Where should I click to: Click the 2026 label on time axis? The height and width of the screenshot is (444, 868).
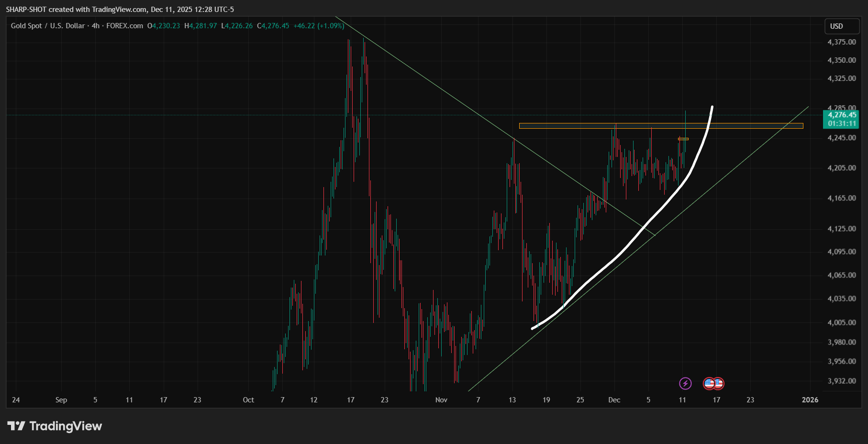[x=810, y=400]
